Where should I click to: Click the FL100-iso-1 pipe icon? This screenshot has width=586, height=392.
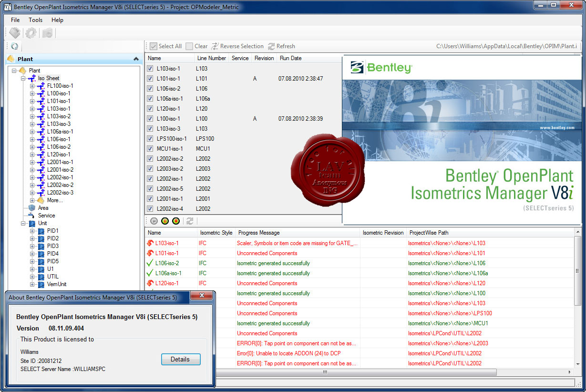41,86
